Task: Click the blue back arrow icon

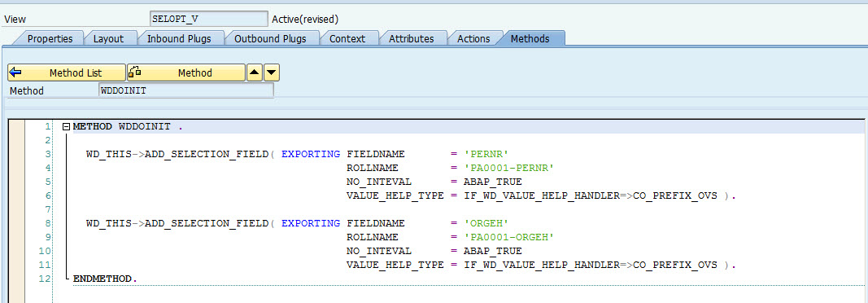Action: 15,72
